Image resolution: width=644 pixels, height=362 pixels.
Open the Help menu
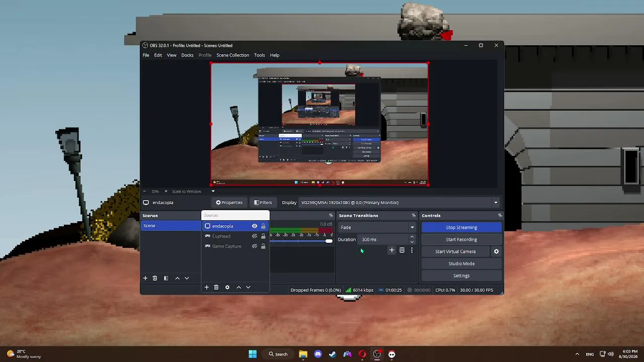click(275, 55)
